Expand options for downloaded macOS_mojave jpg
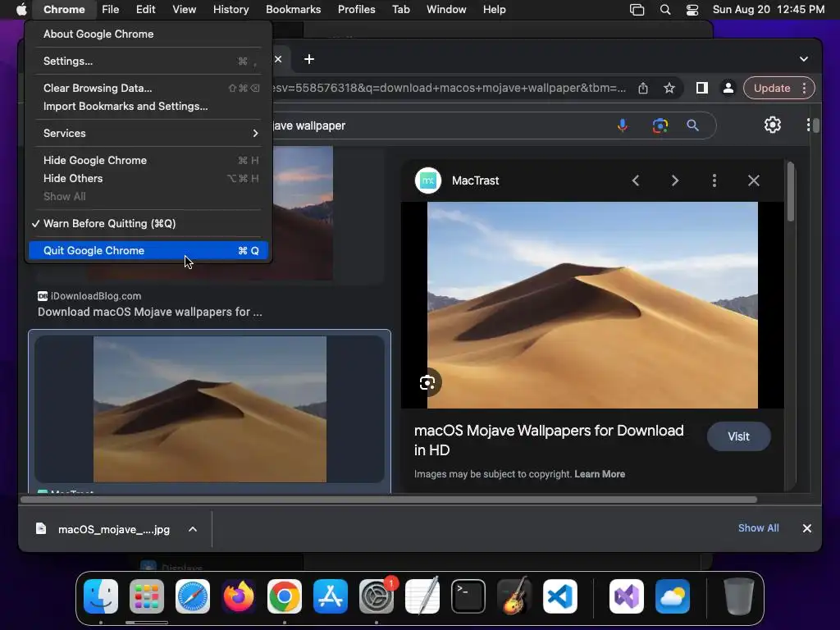The height and width of the screenshot is (630, 840). tap(193, 529)
